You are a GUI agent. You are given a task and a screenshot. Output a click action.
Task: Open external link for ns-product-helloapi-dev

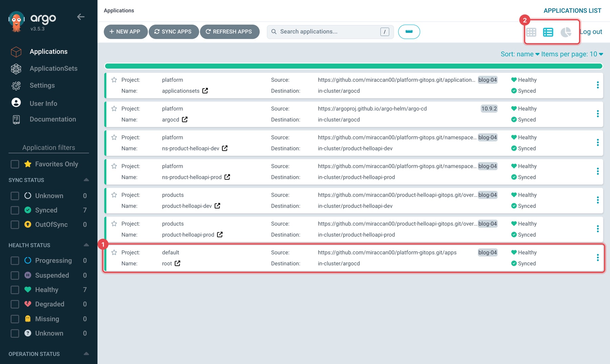(x=225, y=148)
